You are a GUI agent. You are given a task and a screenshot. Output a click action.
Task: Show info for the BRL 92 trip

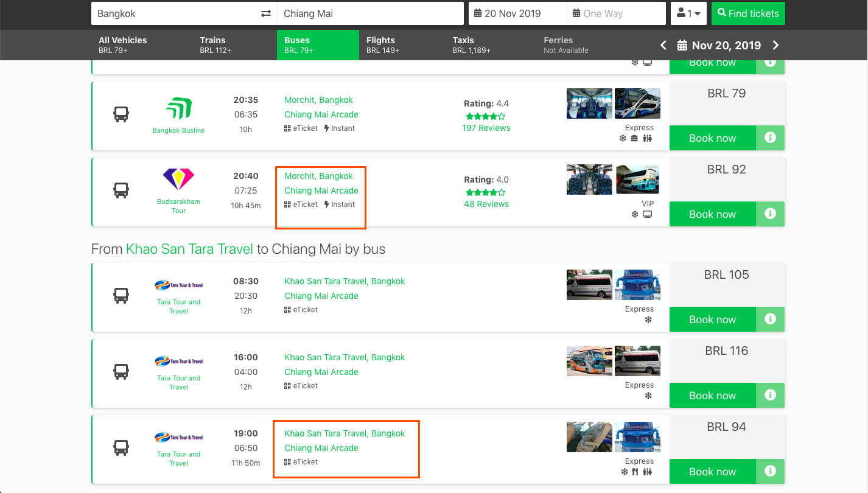point(770,214)
